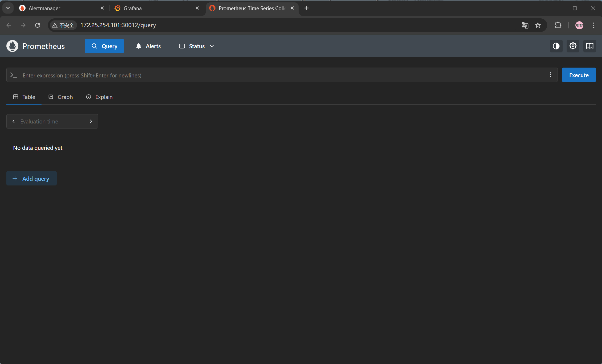Close the Grafana browser tab
The height and width of the screenshot is (364, 602).
coord(197,8)
